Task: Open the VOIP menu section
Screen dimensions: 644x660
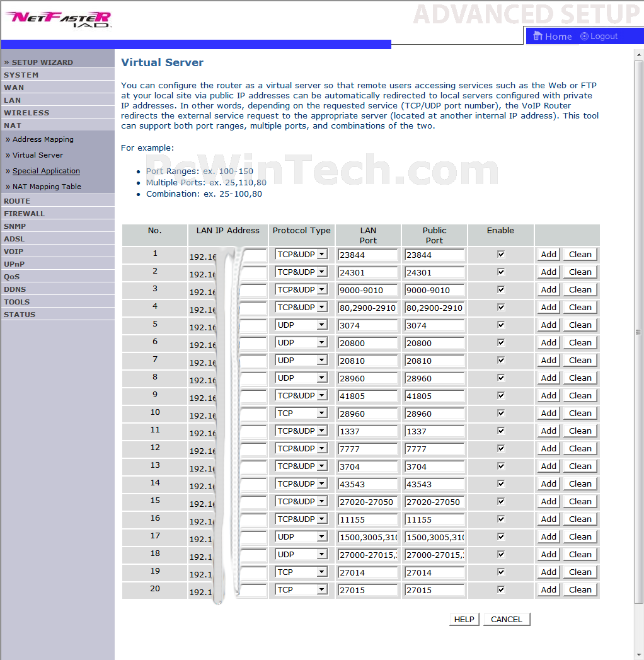Action: (x=13, y=252)
